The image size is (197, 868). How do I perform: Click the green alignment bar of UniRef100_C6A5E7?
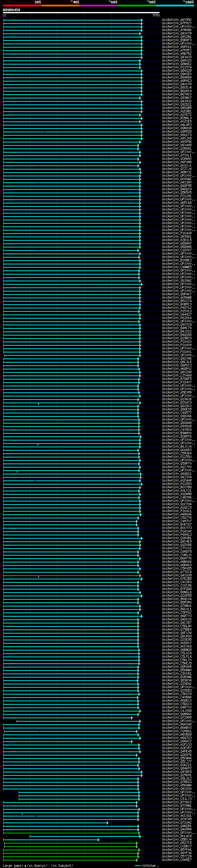tap(71, 860)
